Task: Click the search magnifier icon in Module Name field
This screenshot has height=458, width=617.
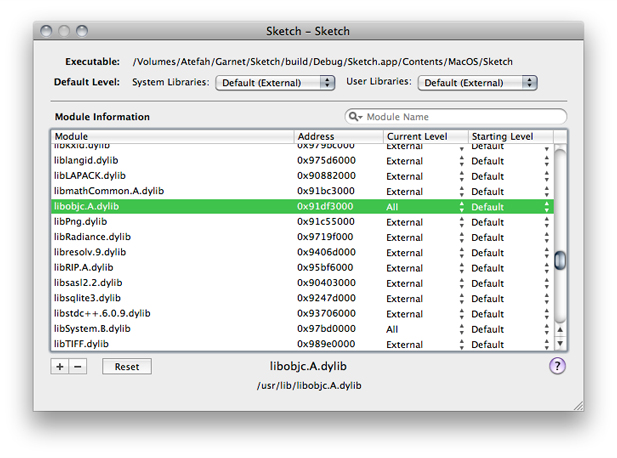Action: pyautogui.click(x=355, y=117)
